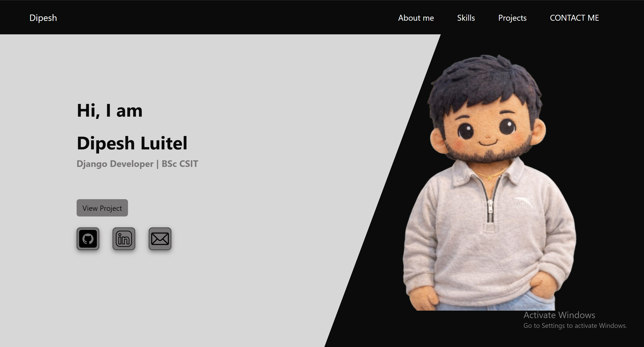The height and width of the screenshot is (347, 644).
Task: Click the View Project button
Action: coord(102,208)
